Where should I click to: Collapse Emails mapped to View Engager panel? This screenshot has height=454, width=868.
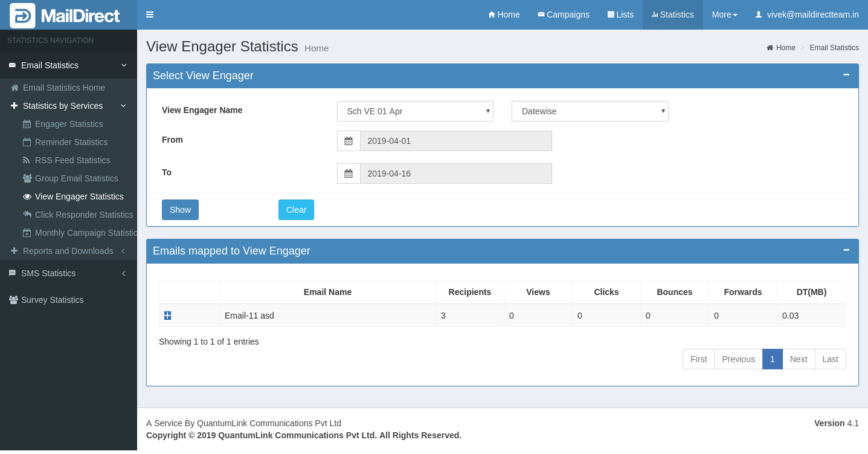point(846,250)
